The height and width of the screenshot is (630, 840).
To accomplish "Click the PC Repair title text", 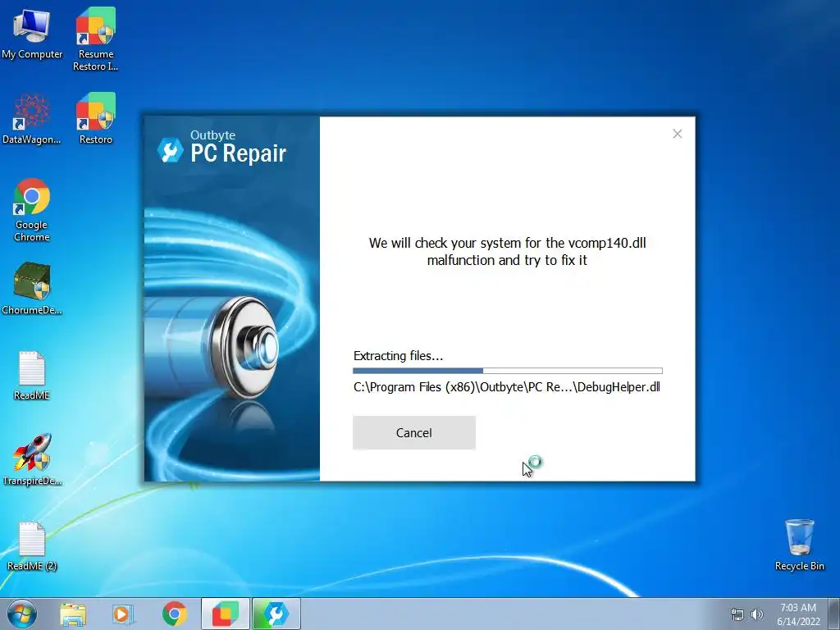I will pyautogui.click(x=239, y=153).
